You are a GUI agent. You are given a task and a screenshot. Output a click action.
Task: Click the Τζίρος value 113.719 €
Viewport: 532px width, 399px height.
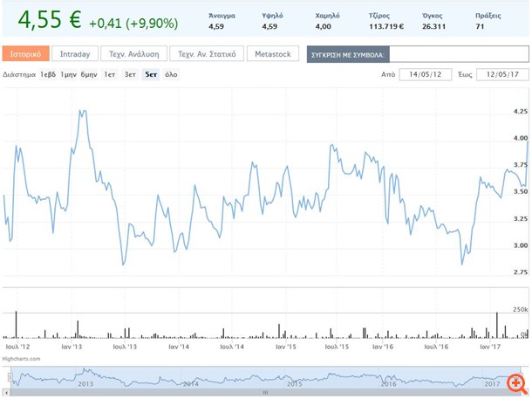point(386,26)
